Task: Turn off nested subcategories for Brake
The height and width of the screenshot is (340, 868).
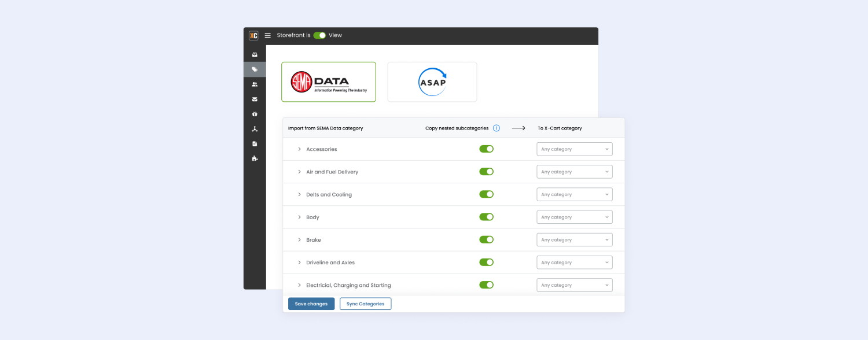Action: point(487,239)
